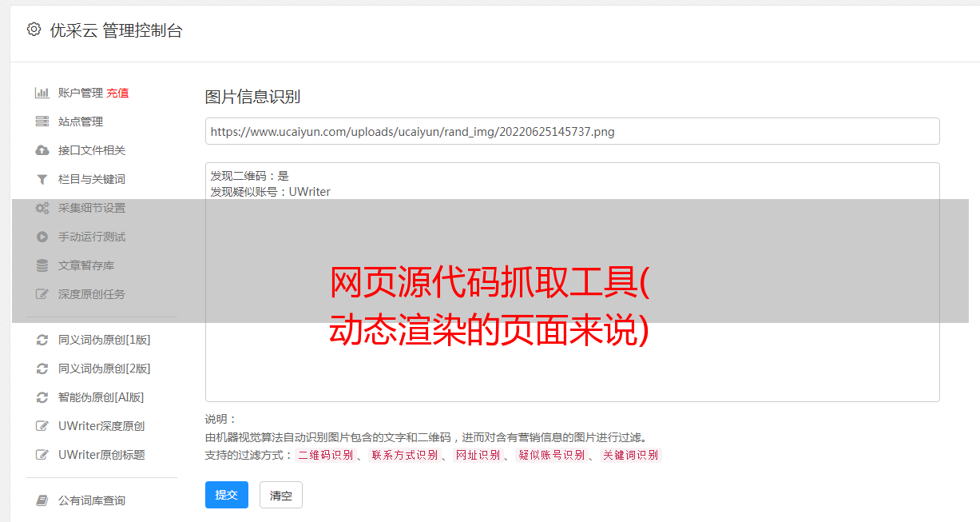This screenshot has height=522, width=980.
Task: Click the red 充值 link
Action: click(x=117, y=93)
